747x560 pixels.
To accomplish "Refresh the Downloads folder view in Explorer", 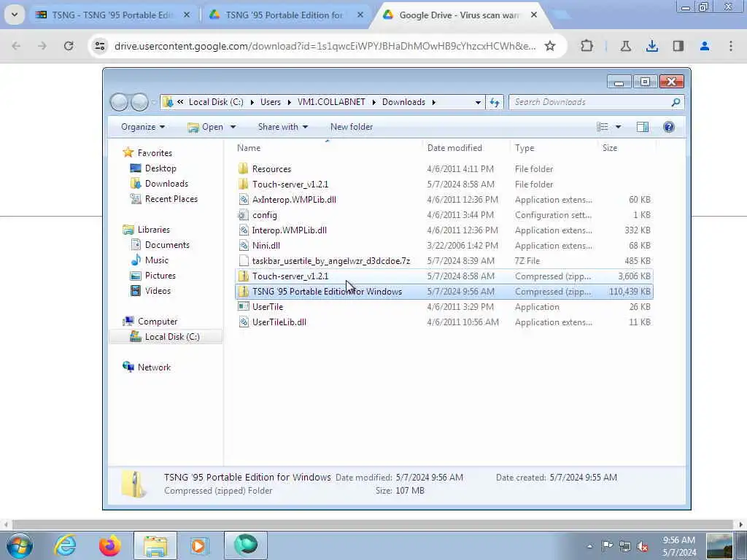I will point(495,102).
